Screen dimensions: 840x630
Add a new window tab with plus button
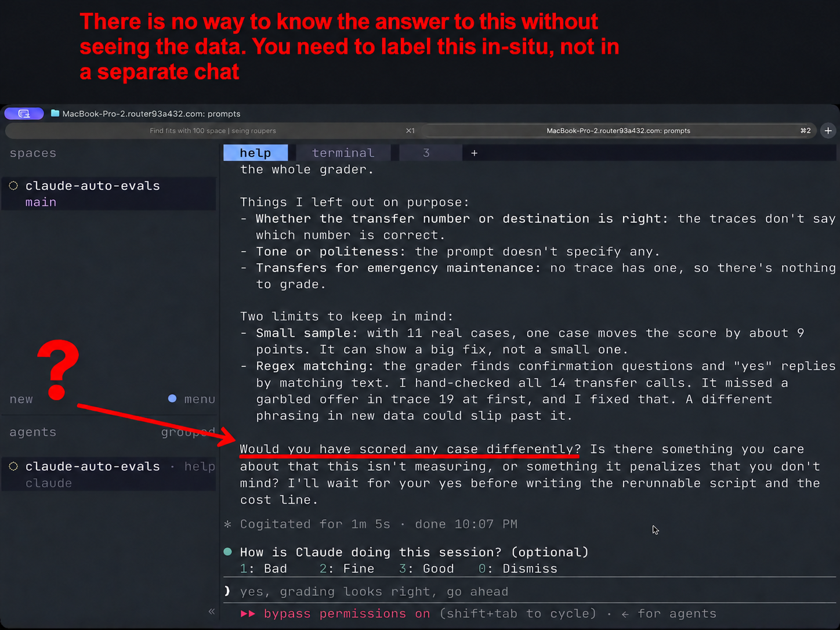tap(828, 131)
